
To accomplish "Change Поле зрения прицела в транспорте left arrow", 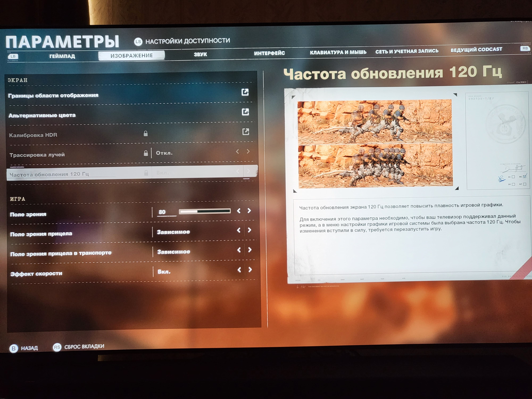I will coord(239,250).
